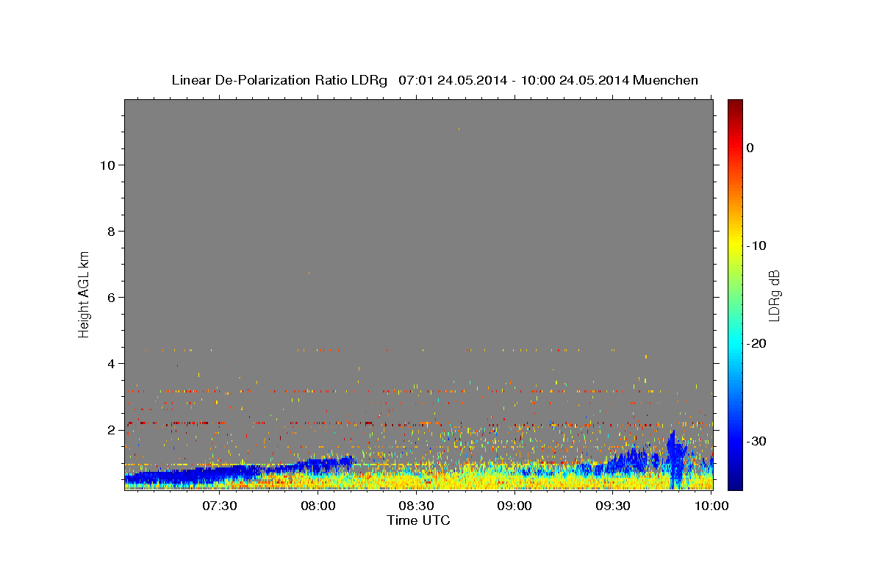Click the colorbar value -10 label
Screen dimensions: 882x588
tap(757, 245)
